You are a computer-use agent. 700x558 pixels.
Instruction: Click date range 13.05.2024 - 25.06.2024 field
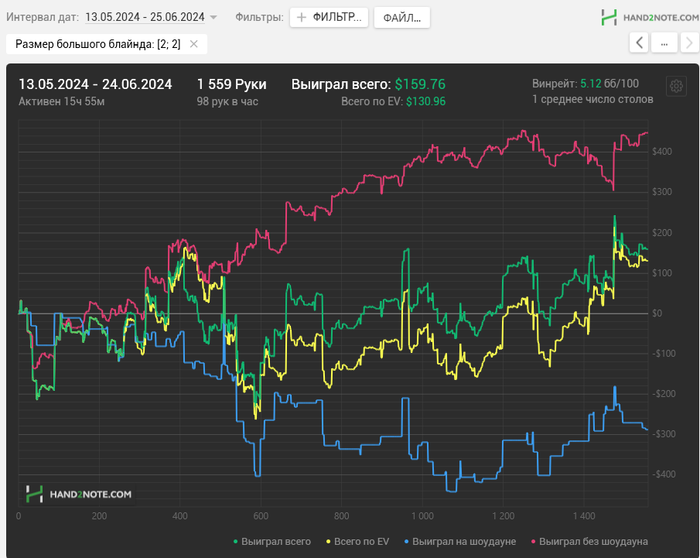click(145, 17)
